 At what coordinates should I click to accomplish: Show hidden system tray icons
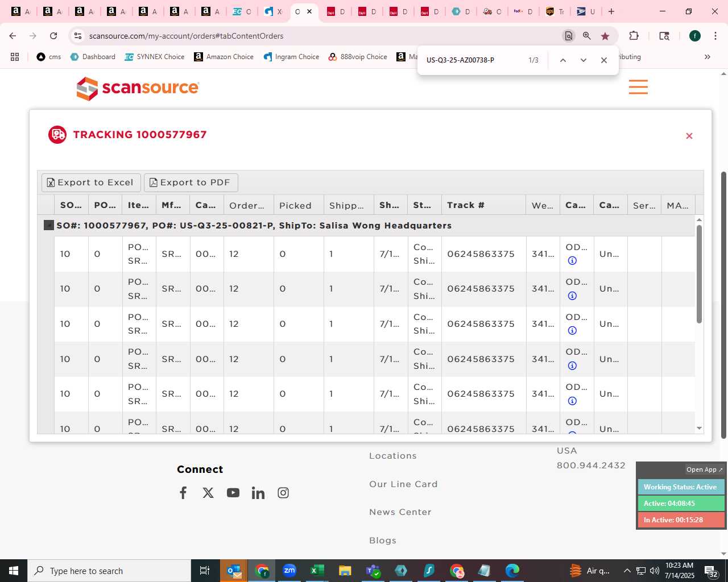pyautogui.click(x=627, y=571)
